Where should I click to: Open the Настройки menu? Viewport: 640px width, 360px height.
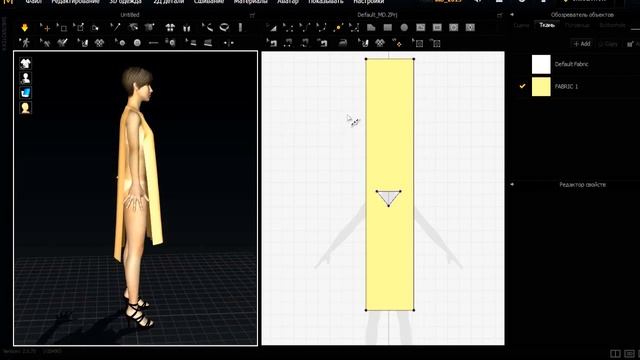tap(369, 2)
